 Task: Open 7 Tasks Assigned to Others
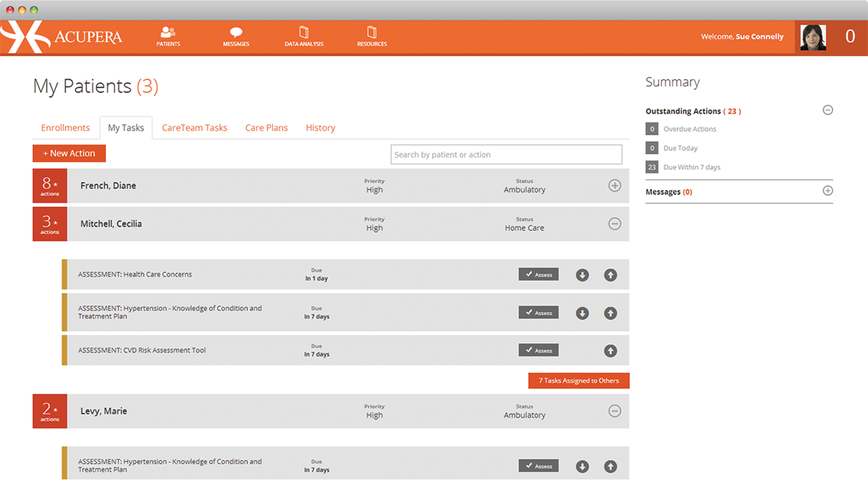[578, 381]
